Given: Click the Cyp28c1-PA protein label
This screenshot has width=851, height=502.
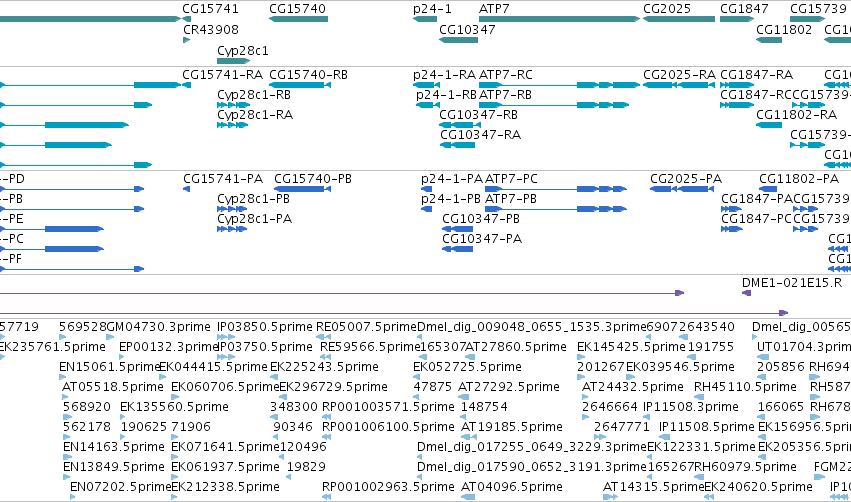Looking at the screenshot, I should point(255,219).
